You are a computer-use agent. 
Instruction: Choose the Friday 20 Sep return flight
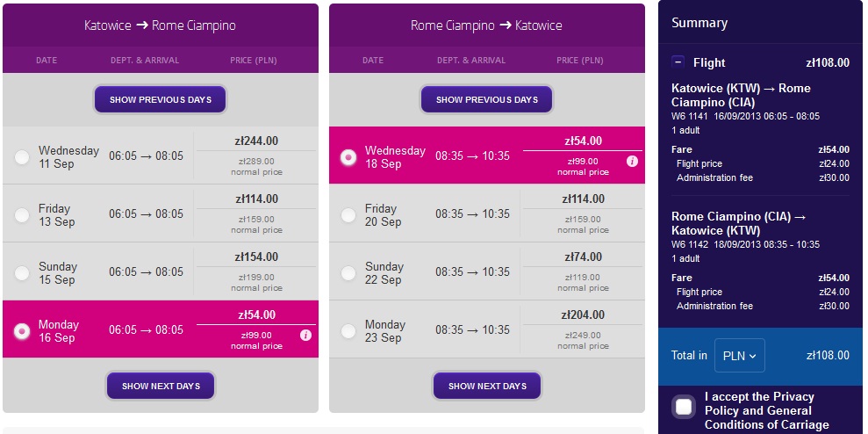(348, 215)
